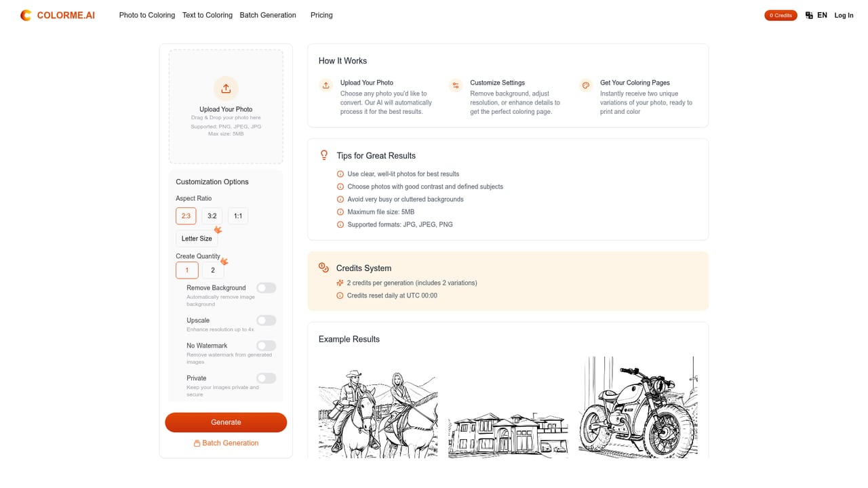This screenshot has height=488, width=868.
Task: Enable the Upscale switch
Action: tap(267, 321)
